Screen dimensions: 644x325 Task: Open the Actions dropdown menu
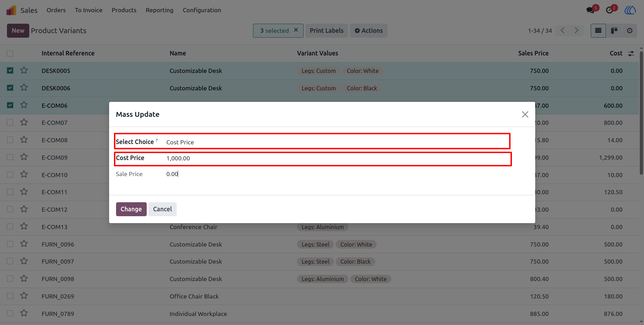click(369, 31)
